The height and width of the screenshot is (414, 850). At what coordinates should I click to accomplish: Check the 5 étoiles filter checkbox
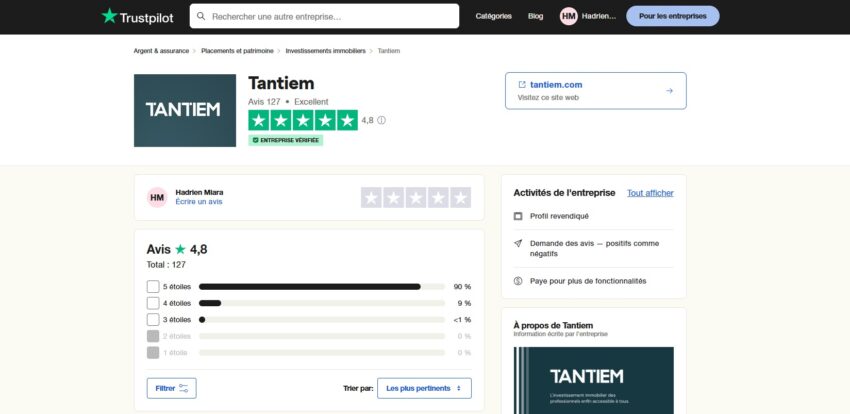pos(153,287)
